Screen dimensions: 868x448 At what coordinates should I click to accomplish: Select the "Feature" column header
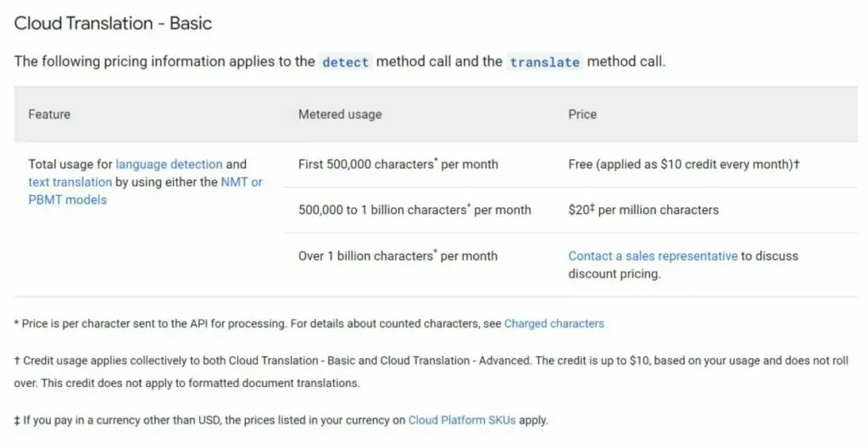coord(49,114)
